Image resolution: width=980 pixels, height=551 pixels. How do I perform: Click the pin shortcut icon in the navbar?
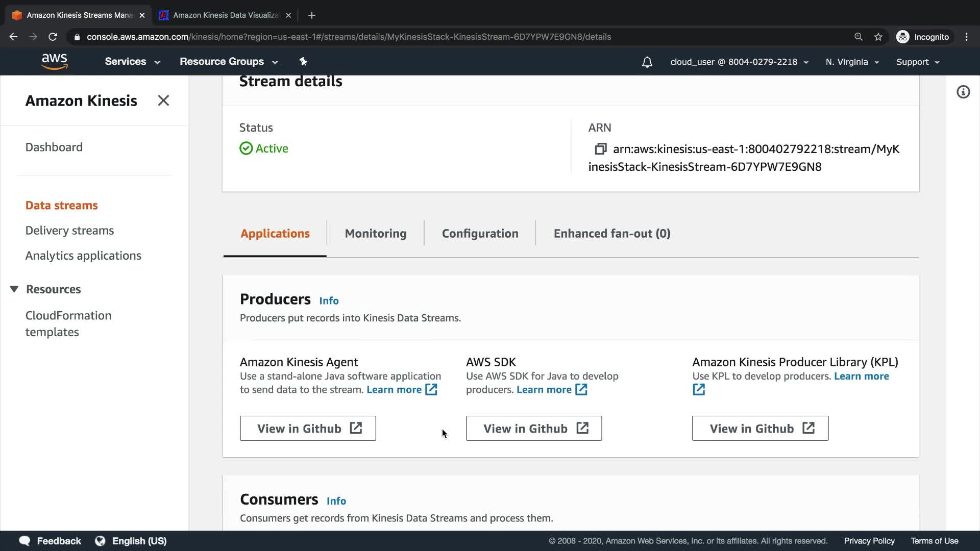pyautogui.click(x=303, y=62)
